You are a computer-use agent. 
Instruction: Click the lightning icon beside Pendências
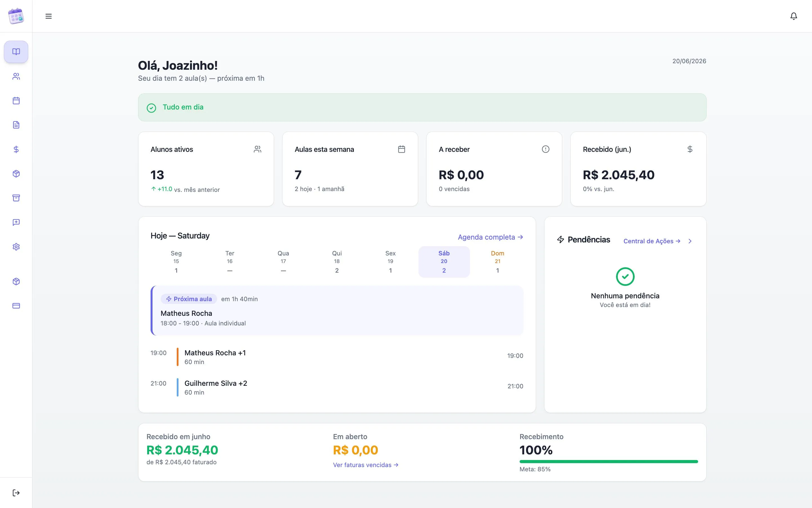click(x=560, y=240)
